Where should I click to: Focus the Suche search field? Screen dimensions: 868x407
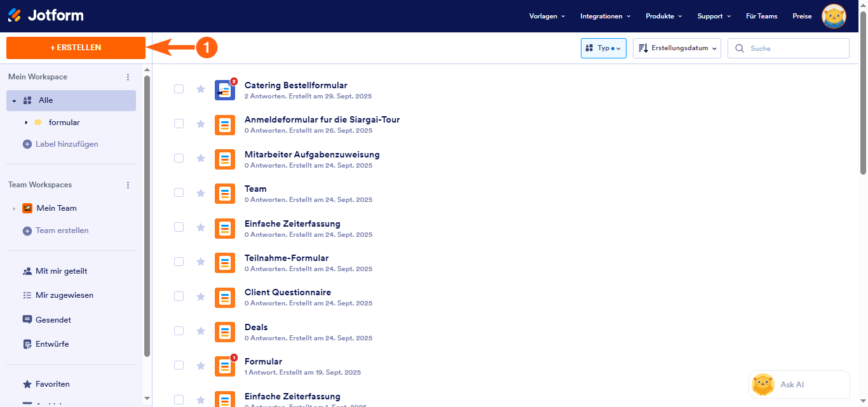pos(794,48)
